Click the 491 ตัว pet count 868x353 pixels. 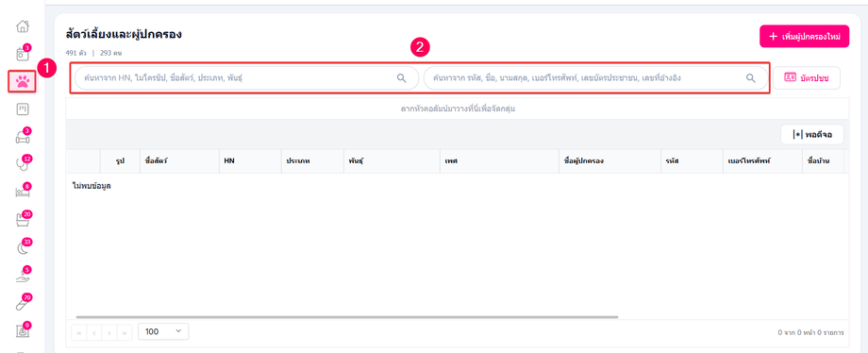(x=75, y=53)
